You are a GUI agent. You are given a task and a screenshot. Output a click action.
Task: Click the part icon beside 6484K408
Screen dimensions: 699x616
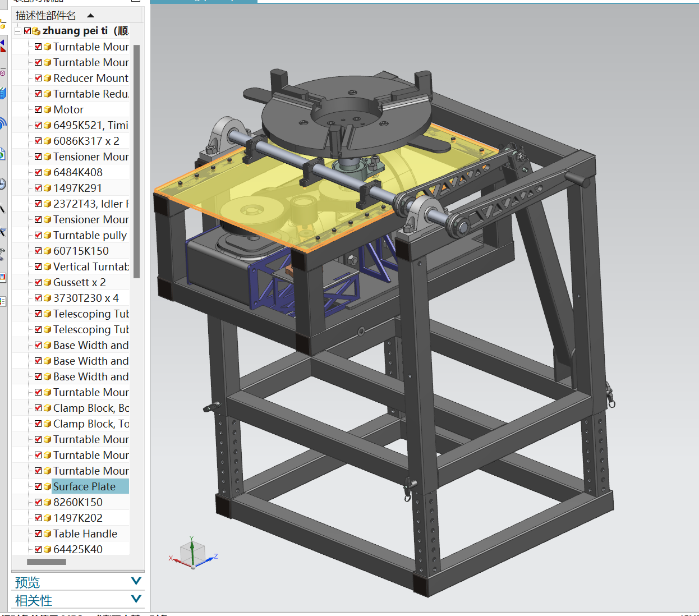(47, 172)
